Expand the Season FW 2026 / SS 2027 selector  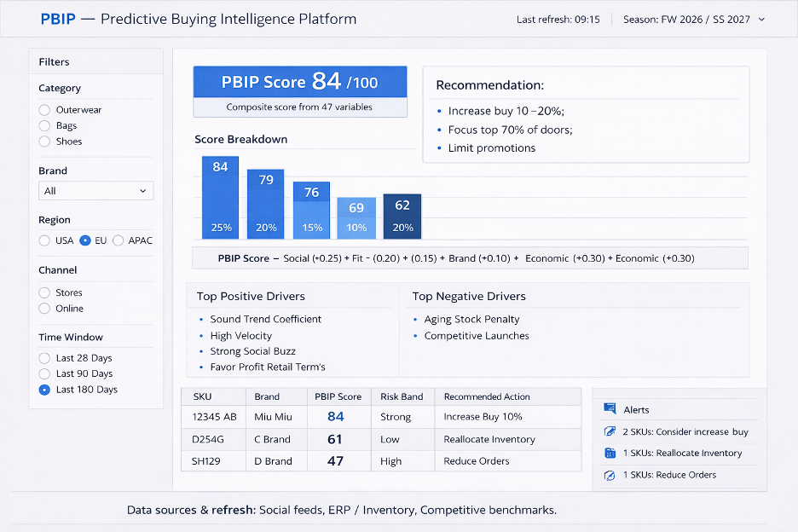click(x=694, y=20)
